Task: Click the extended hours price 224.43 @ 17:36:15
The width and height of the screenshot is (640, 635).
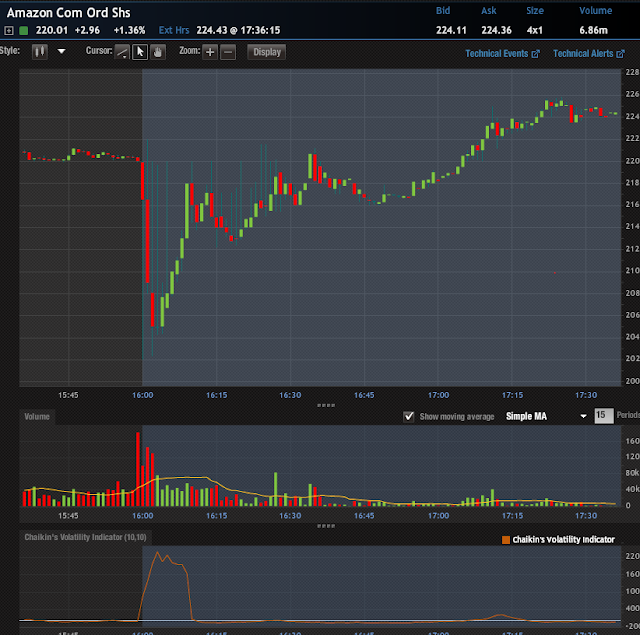Action: 238,30
